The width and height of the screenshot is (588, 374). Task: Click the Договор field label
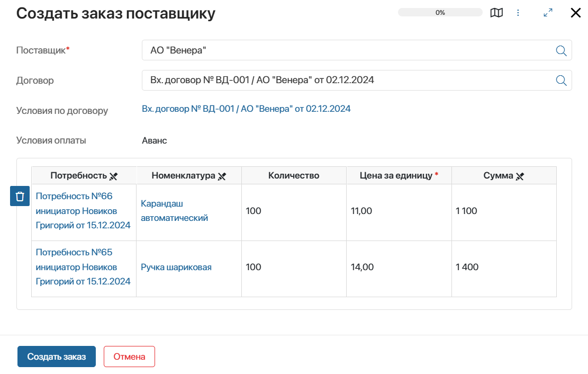tap(35, 81)
